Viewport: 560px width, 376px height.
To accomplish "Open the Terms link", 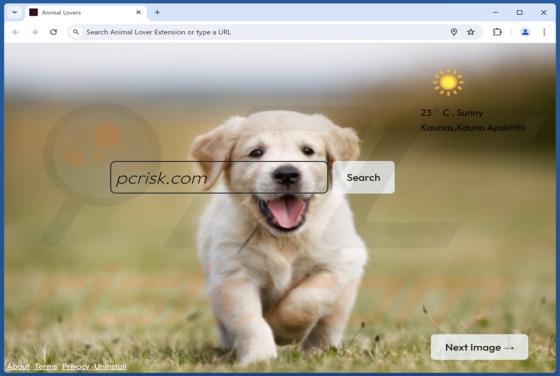I will (46, 367).
